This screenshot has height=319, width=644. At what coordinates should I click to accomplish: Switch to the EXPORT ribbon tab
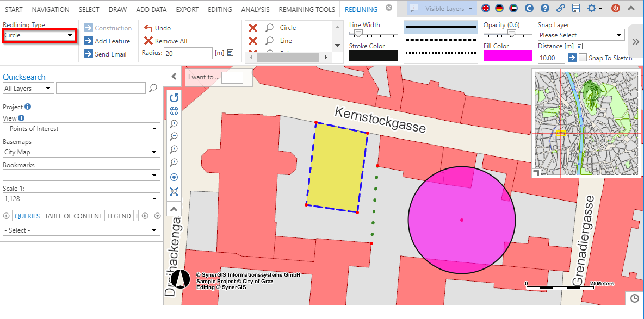coord(187,9)
